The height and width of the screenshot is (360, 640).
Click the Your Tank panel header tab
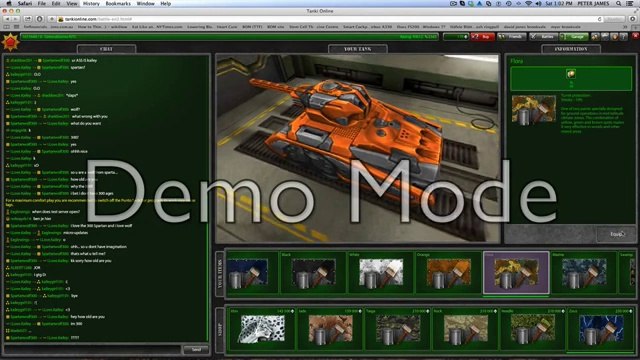(358, 49)
